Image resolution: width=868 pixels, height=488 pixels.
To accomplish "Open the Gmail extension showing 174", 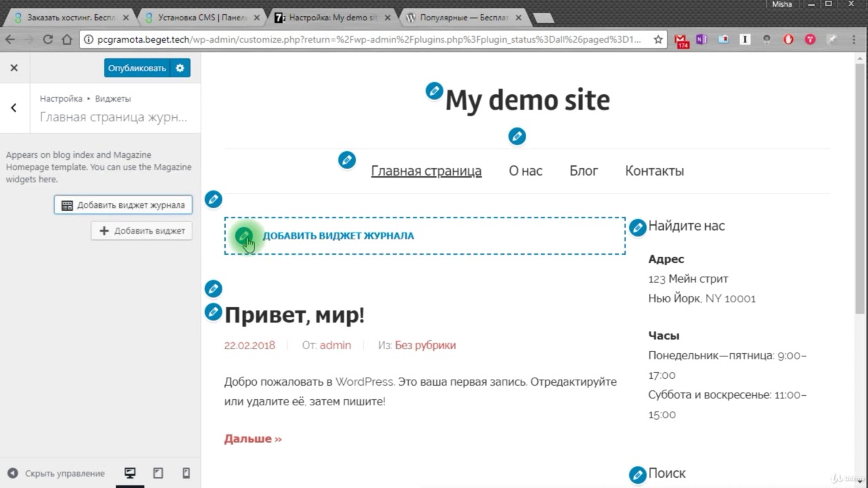I will [682, 41].
